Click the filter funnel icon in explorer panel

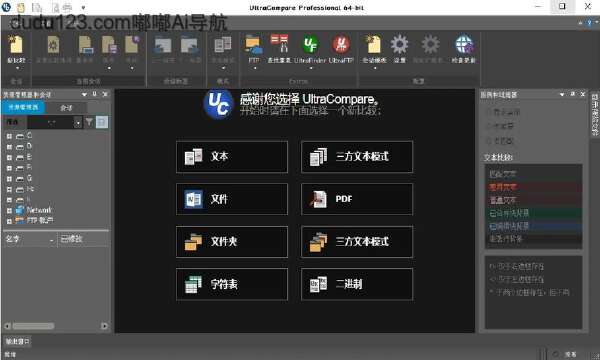tap(89, 122)
